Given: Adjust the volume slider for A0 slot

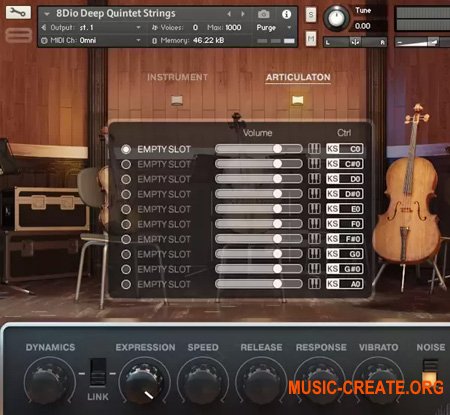Looking at the screenshot, I should 259,284.
